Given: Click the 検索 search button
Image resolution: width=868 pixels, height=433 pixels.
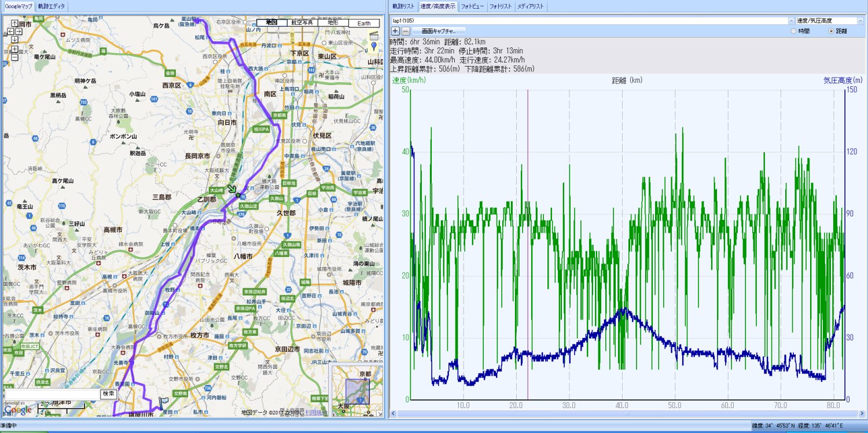Looking at the screenshot, I should (108, 394).
